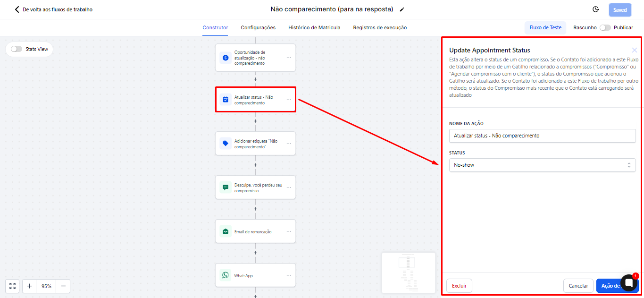This screenshot has width=644, height=298.
Task: Open options menu for Atualizar status node
Action: [x=289, y=100]
